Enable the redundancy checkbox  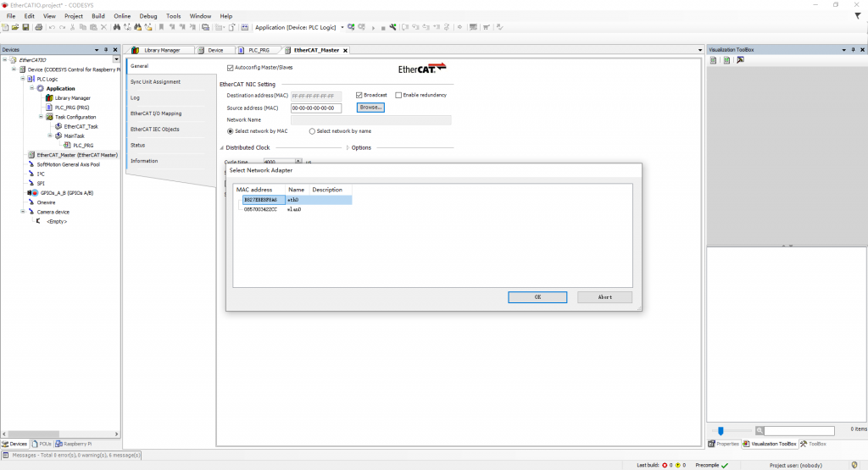(x=398, y=95)
